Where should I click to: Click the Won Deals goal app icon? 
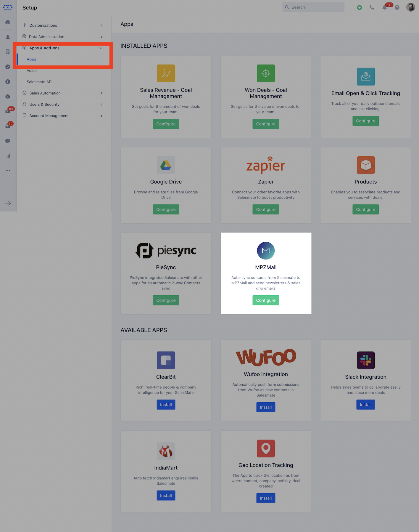click(266, 73)
